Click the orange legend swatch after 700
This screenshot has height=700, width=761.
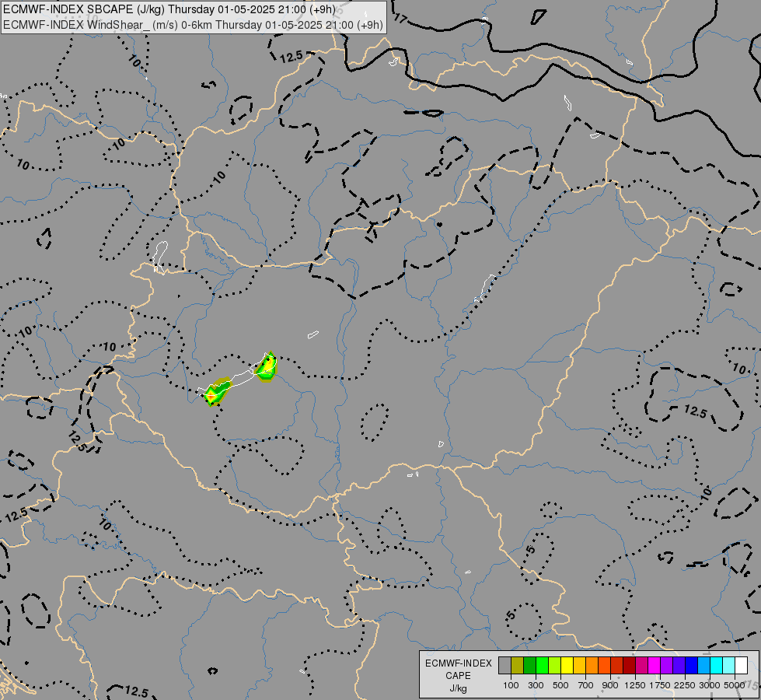(592, 665)
